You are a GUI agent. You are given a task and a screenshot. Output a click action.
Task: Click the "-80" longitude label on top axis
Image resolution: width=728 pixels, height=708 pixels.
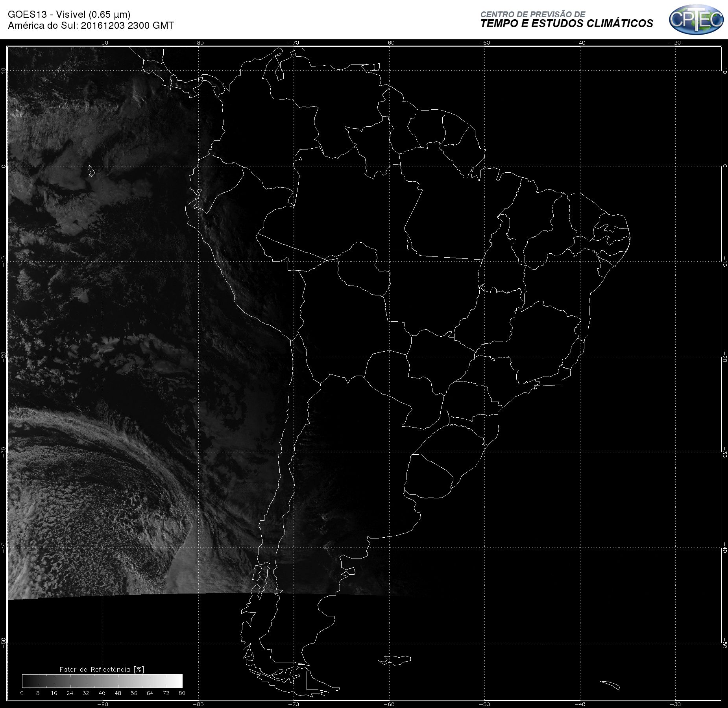pos(198,43)
